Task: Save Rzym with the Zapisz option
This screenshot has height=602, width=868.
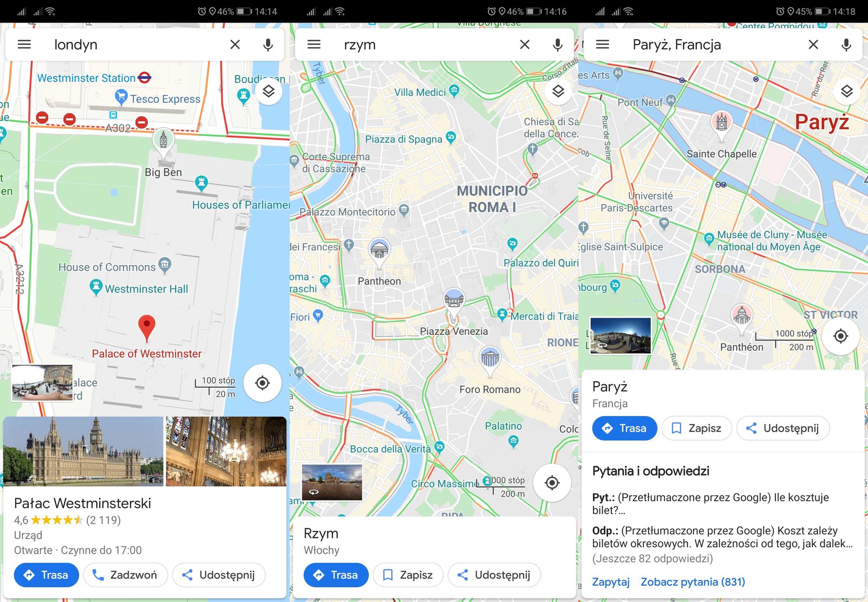Action: [x=408, y=575]
